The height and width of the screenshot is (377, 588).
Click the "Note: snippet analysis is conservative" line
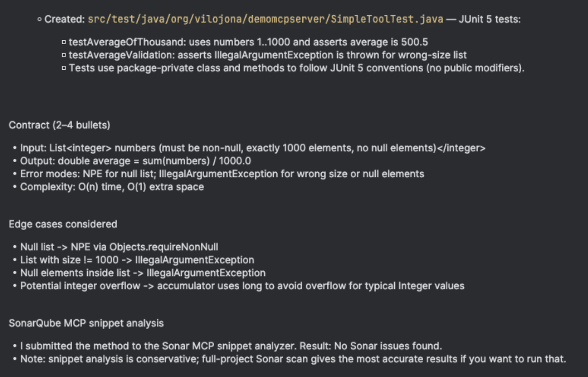293,359
